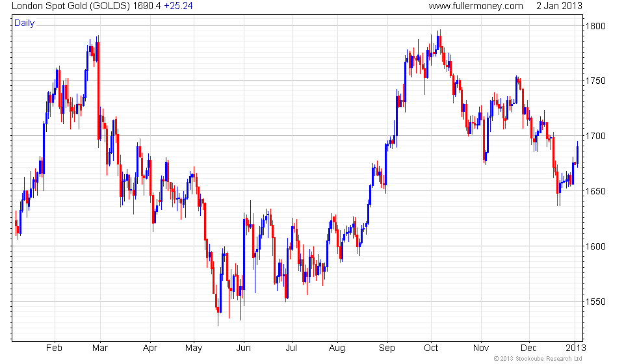Click the last blue candlestick near 1690
The image size is (637, 364).
coord(578,155)
